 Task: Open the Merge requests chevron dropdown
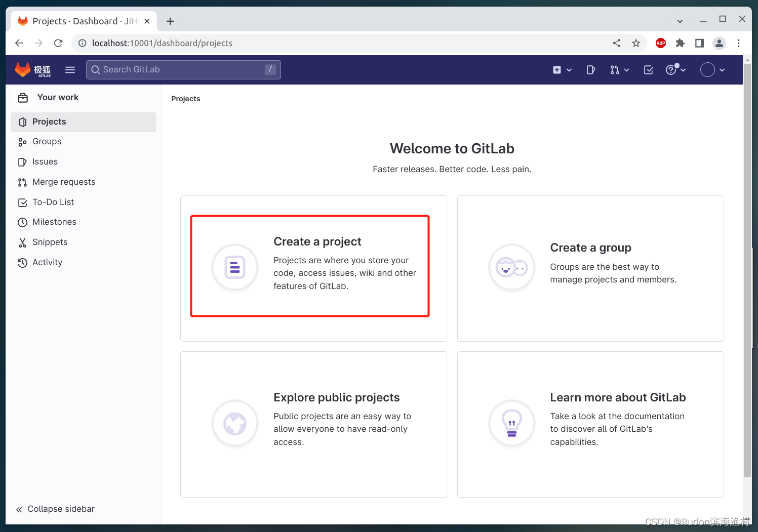[x=627, y=70]
